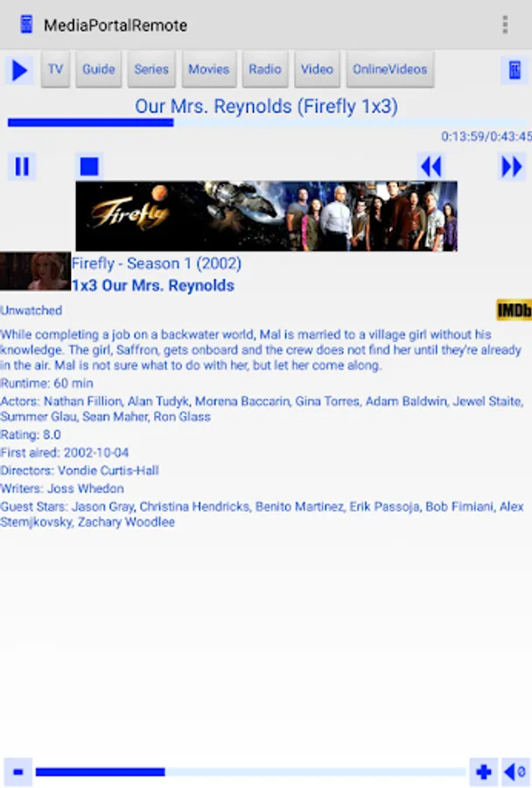Tap the title 'Our Mrs. Reynolds (Firefly 1x3)'

pyautogui.click(x=266, y=107)
